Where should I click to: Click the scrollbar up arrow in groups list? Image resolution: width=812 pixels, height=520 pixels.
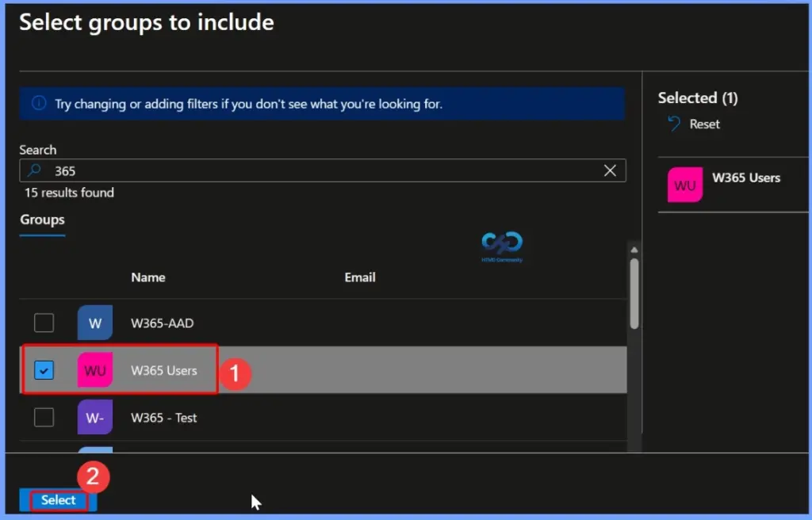[634, 250]
